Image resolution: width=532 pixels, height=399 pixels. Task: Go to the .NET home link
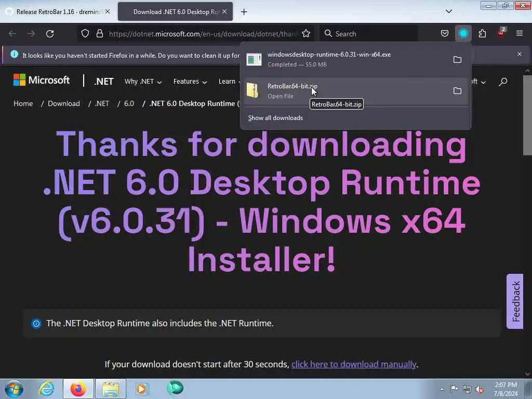click(103, 82)
